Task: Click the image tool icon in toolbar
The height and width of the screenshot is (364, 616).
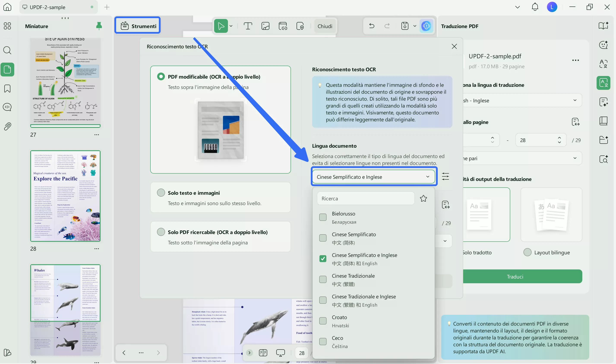Action: tap(265, 26)
